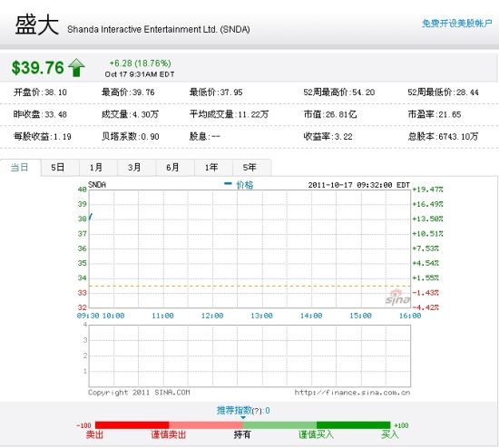The width and height of the screenshot is (499, 448).
Task: Click the 买入 rating label
Action: point(390,434)
